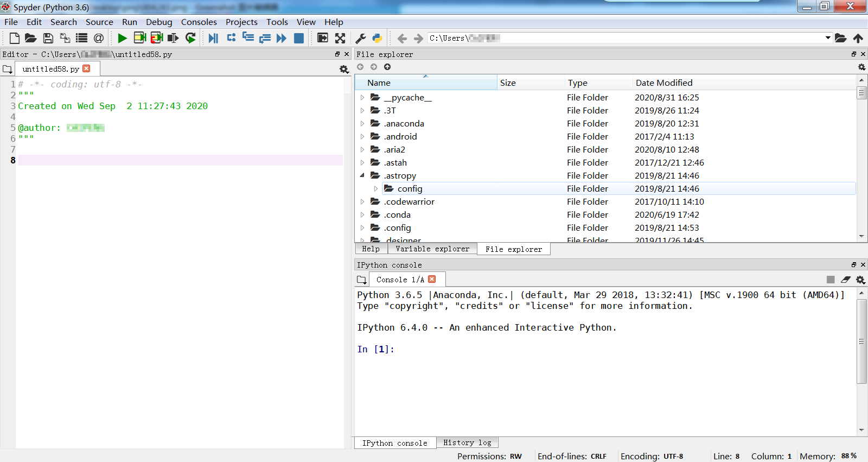
Task: Open PYTHONPATH manager icon
Action: pos(377,38)
